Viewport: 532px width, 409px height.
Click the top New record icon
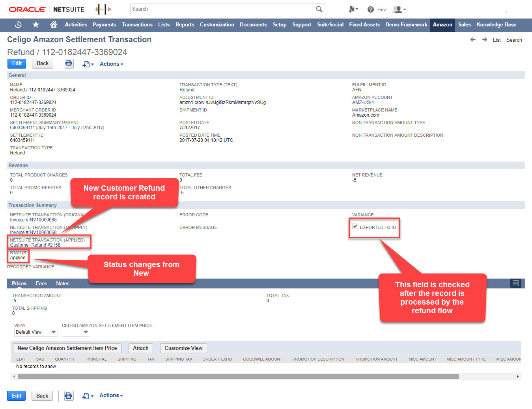point(88,64)
